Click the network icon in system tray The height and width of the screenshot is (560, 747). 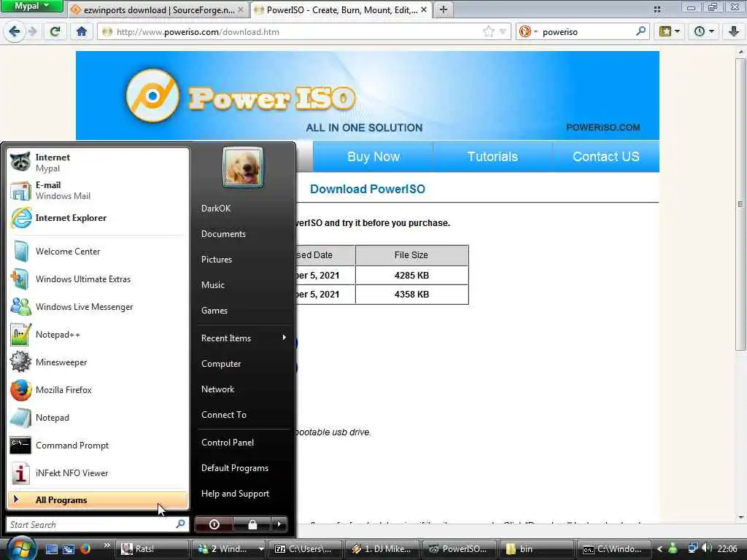(693, 548)
